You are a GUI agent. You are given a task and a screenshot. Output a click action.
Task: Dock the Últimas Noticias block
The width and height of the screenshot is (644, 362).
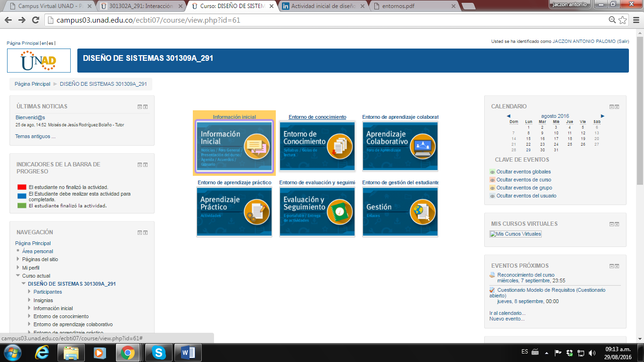coord(146,107)
